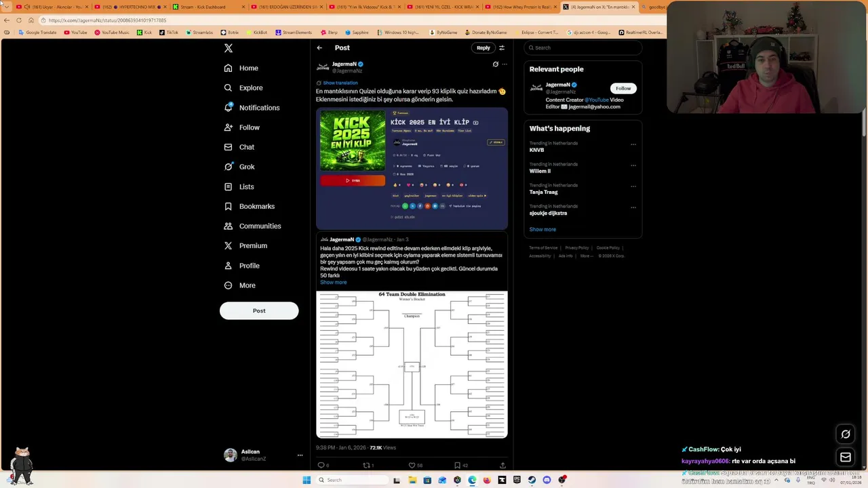This screenshot has width=868, height=488.
Task: Click Show translation link
Action: coord(340,83)
